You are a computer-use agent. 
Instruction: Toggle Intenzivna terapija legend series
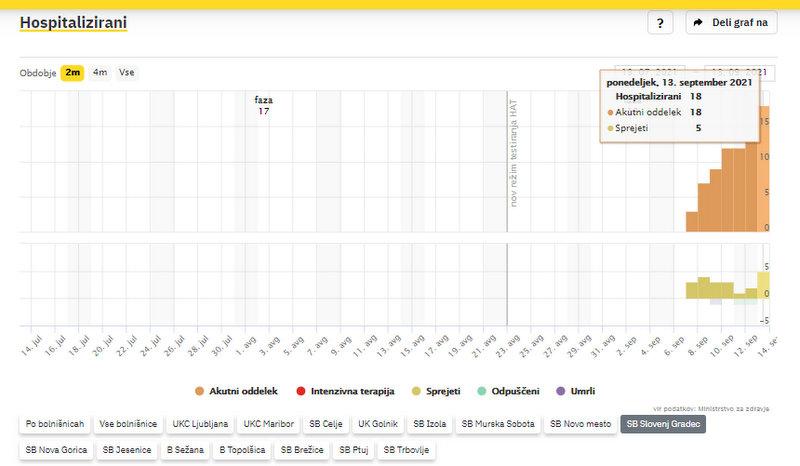tap(346, 390)
